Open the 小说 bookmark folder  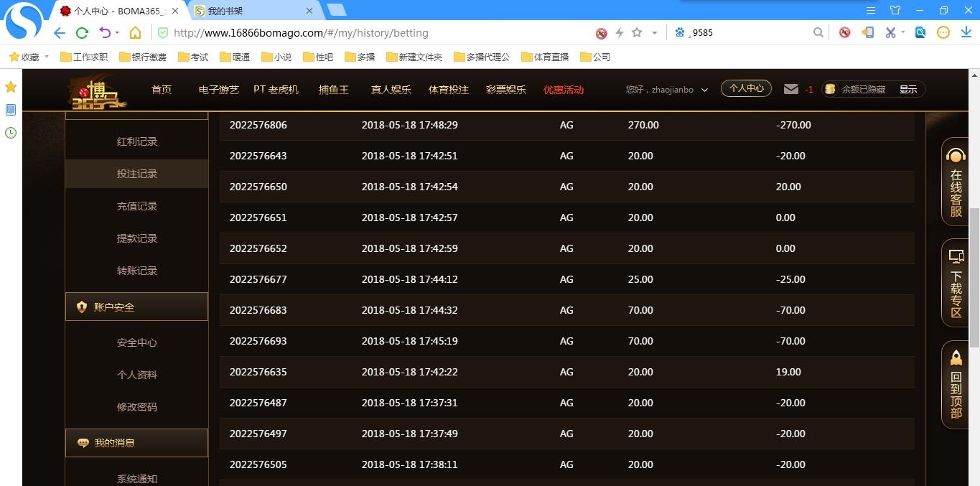[276, 57]
